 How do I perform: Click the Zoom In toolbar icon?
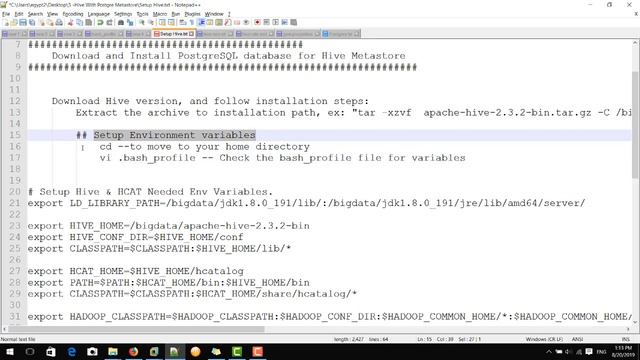pyautogui.click(x=142, y=22)
